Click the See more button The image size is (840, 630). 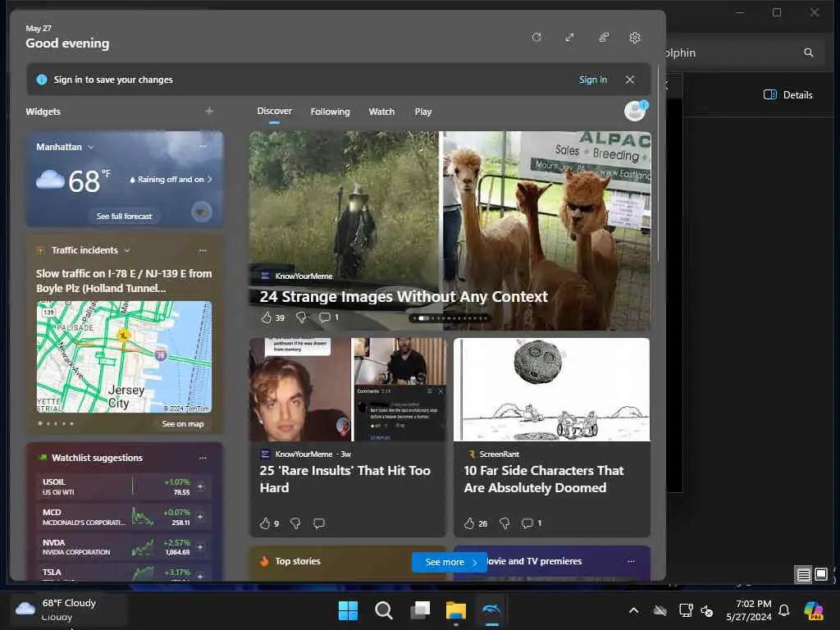pyautogui.click(x=450, y=562)
